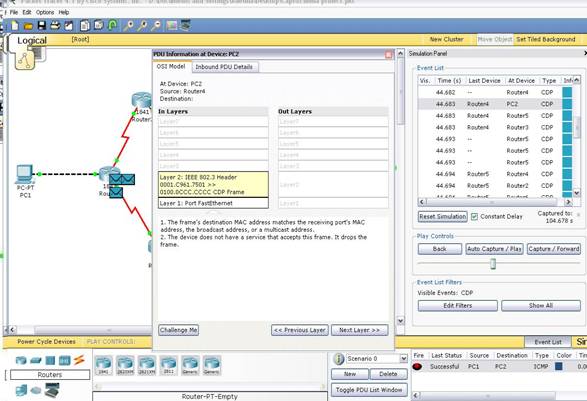Toggle the red Fire indicator for PC1 PDU
The image size is (587, 401).
(417, 367)
